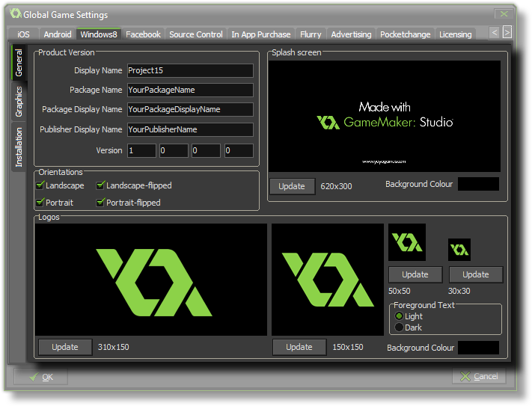Pick splash screen Background Colour swatch
This screenshot has height=406, width=532.
478,184
